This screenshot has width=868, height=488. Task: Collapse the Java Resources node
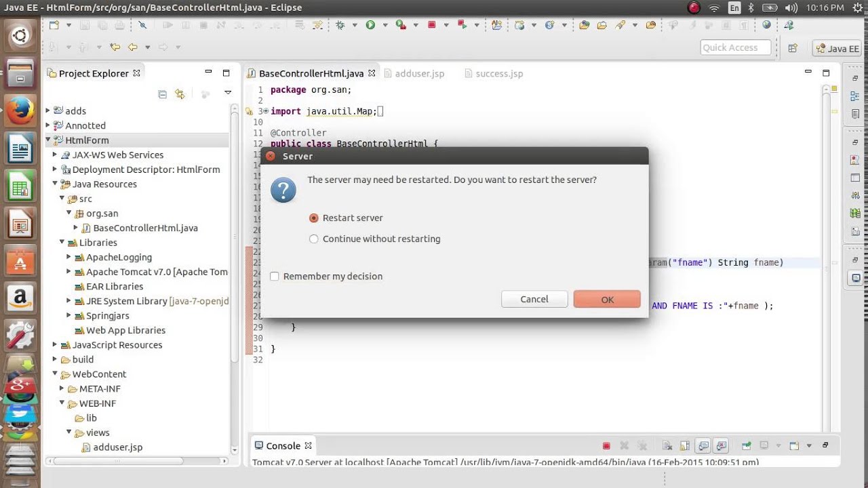point(55,184)
